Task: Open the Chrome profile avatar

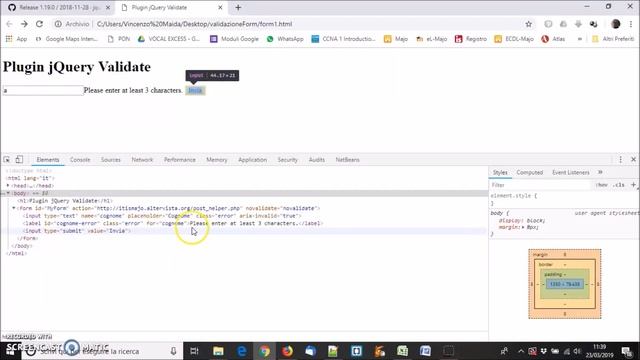Action: 616,24
